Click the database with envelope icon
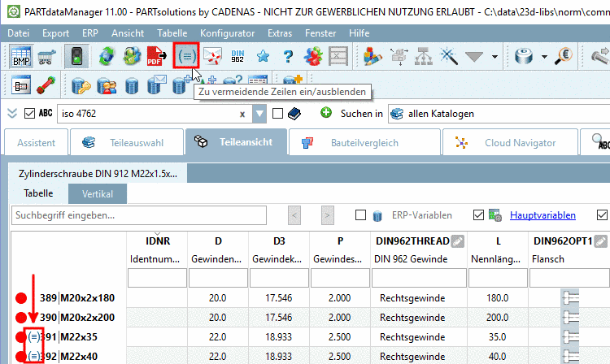 click(x=157, y=85)
